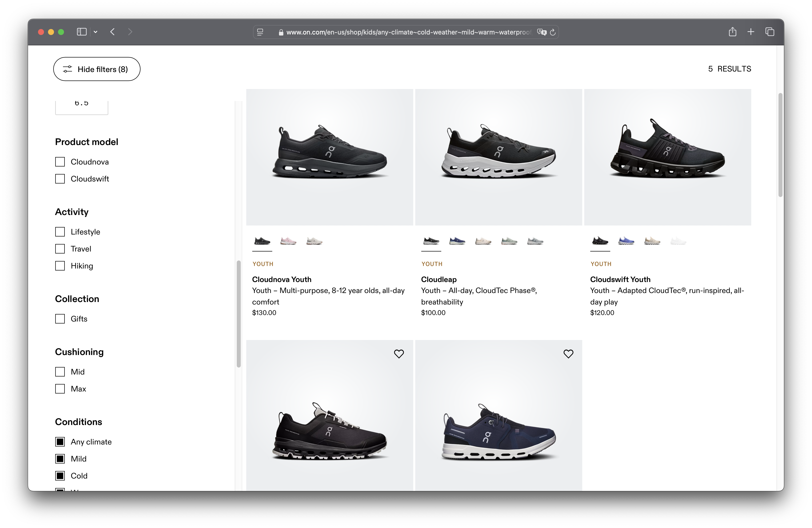Select pink Cloudnova Youth color variant
Viewport: 812px width, 528px height.
(x=288, y=241)
